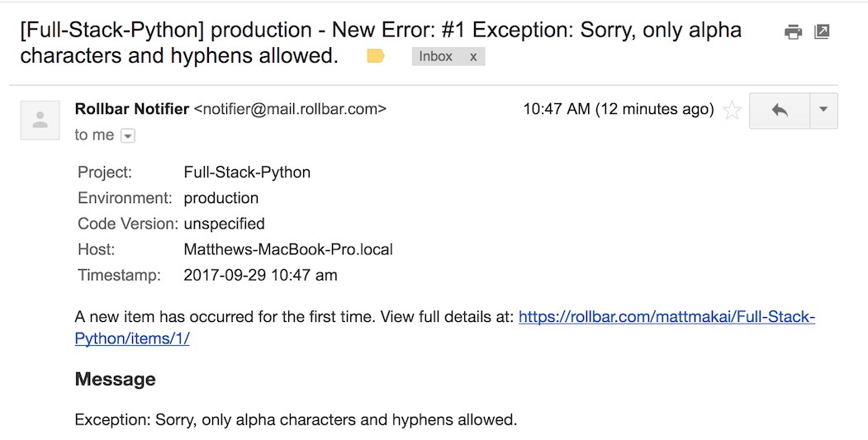Reply to the email with arrow button
Image resolution: width=868 pixels, height=440 pixels.
click(x=780, y=111)
